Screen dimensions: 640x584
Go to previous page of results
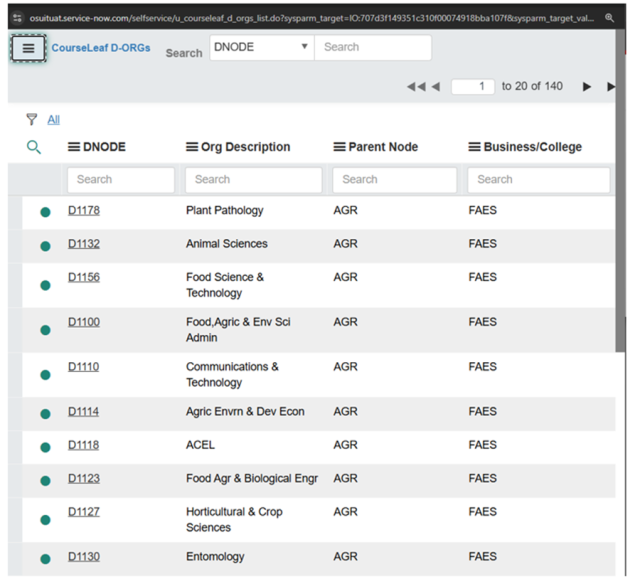(436, 87)
